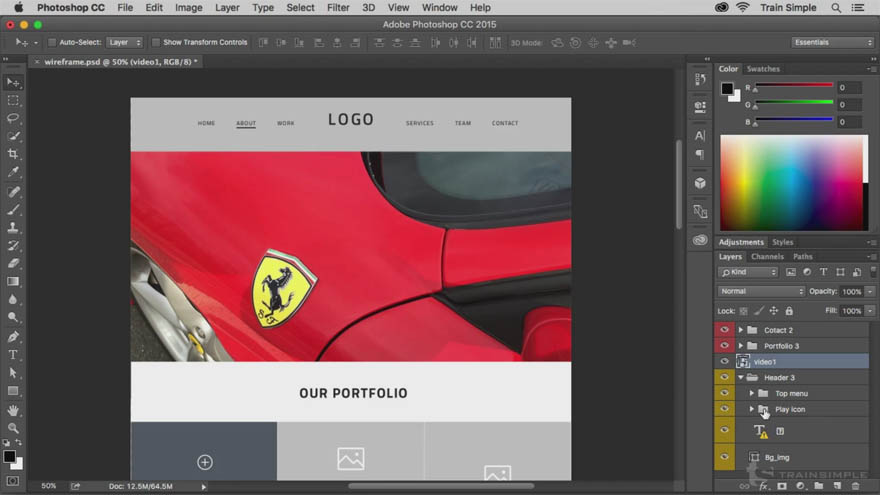Open the Opacity value dropdown arrow

click(870, 291)
